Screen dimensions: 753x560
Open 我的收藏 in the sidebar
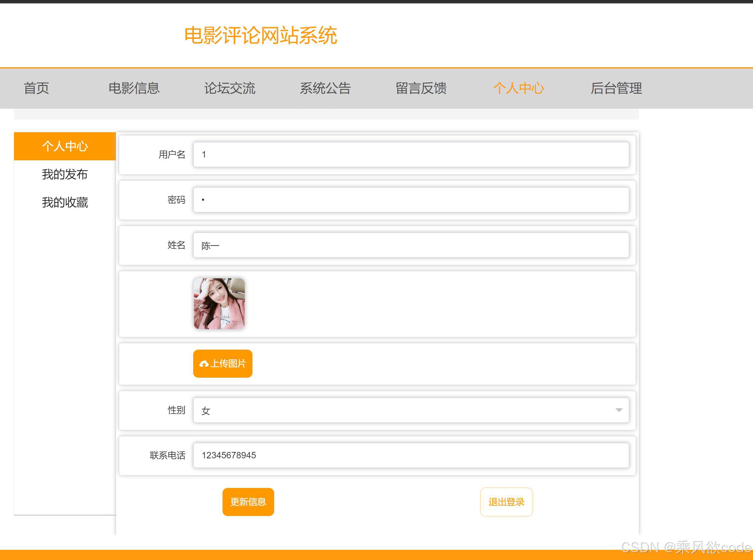pos(65,202)
